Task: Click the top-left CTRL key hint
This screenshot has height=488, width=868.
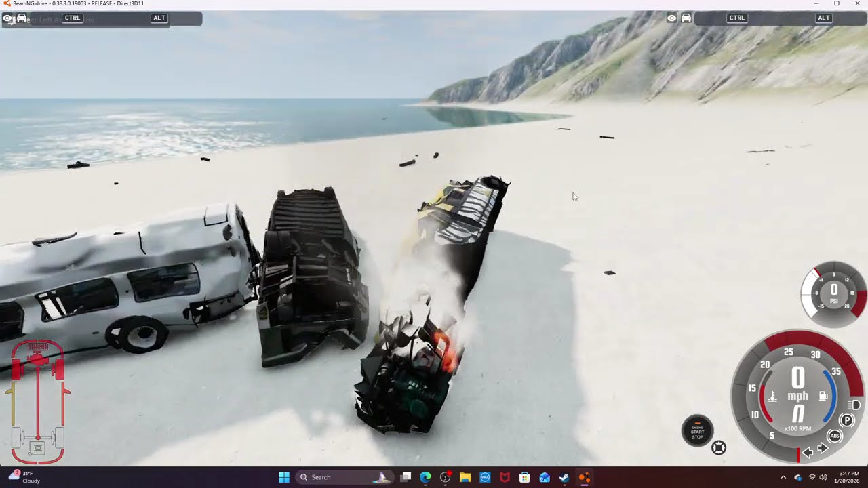Action: 73,18
